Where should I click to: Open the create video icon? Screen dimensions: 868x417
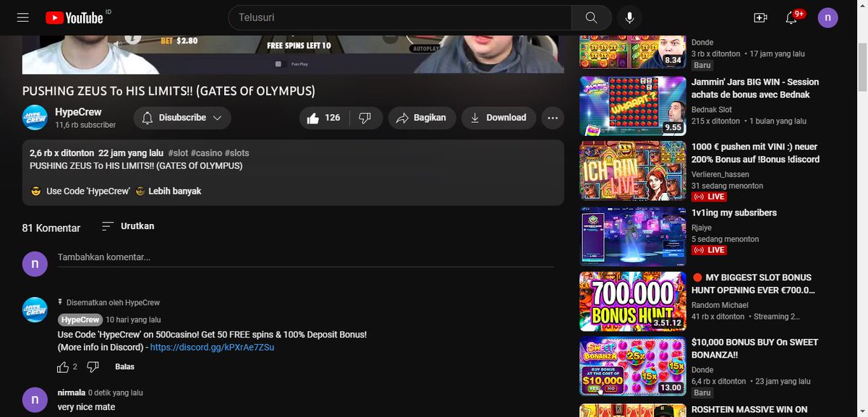click(760, 17)
